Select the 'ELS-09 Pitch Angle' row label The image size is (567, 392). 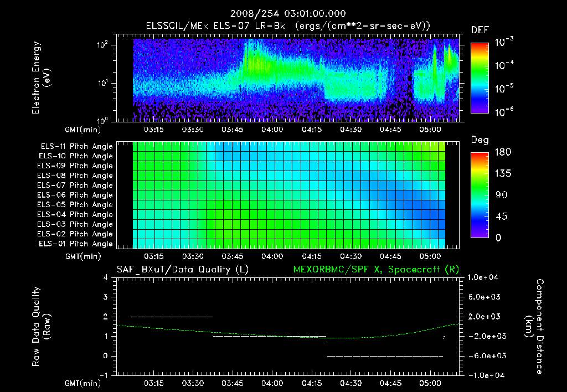point(75,166)
